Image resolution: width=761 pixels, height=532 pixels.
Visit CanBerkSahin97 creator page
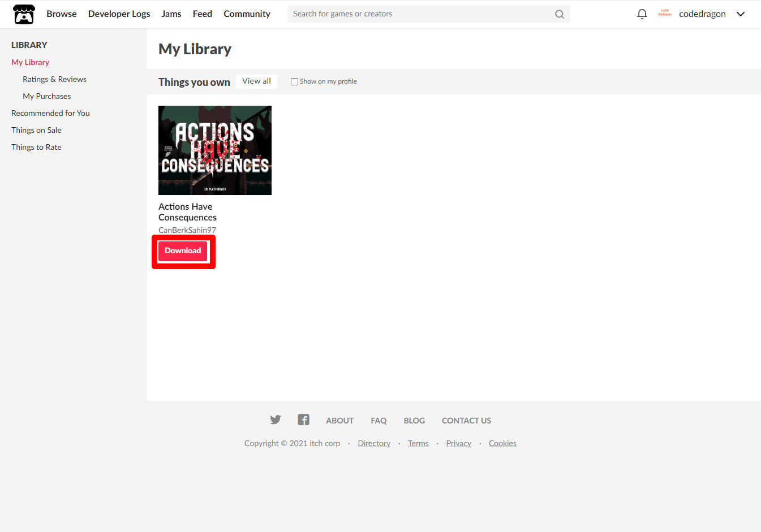pos(187,230)
